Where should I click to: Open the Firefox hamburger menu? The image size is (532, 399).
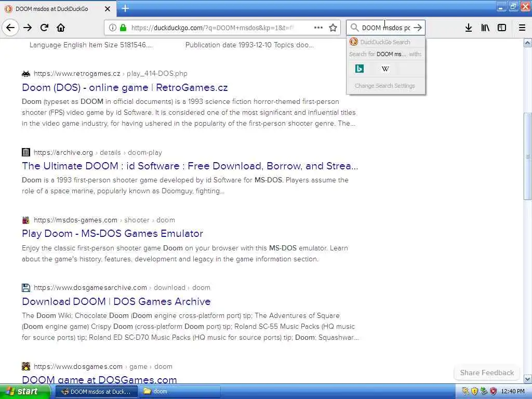click(522, 28)
